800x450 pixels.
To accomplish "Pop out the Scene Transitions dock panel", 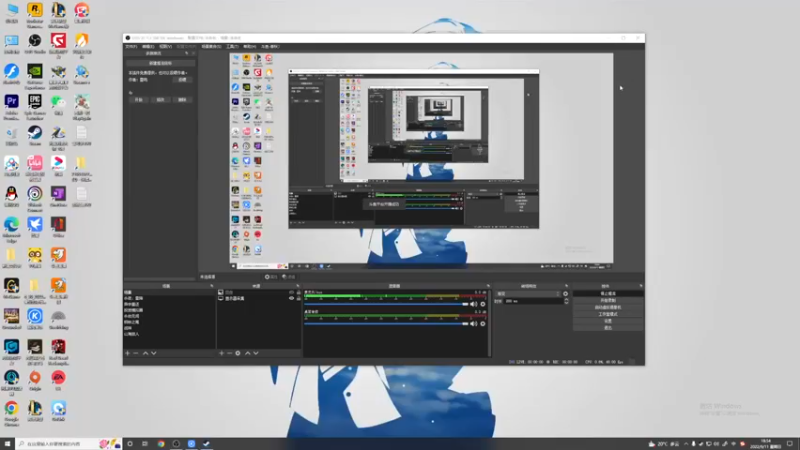I will pyautogui.click(x=566, y=286).
